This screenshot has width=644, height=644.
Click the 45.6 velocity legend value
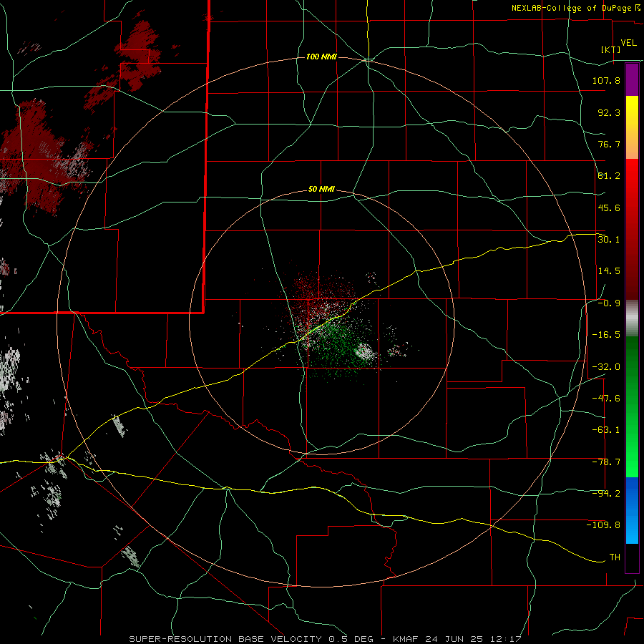click(x=609, y=208)
